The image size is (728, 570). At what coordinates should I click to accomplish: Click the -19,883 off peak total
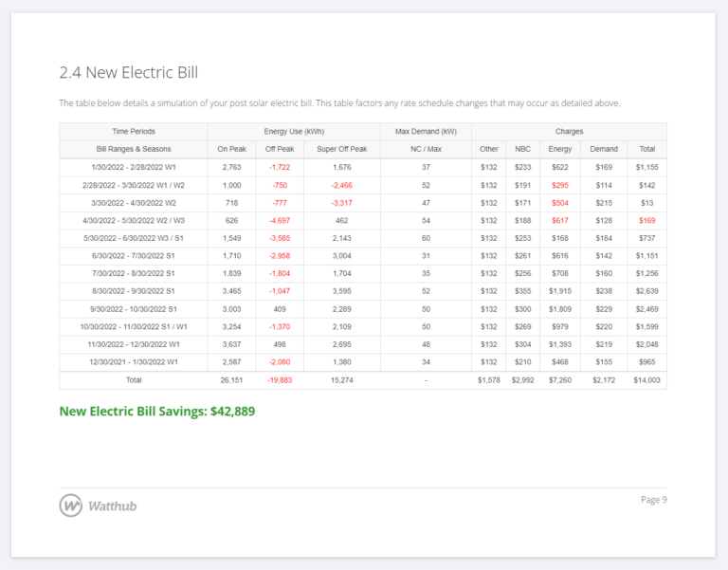(x=280, y=379)
